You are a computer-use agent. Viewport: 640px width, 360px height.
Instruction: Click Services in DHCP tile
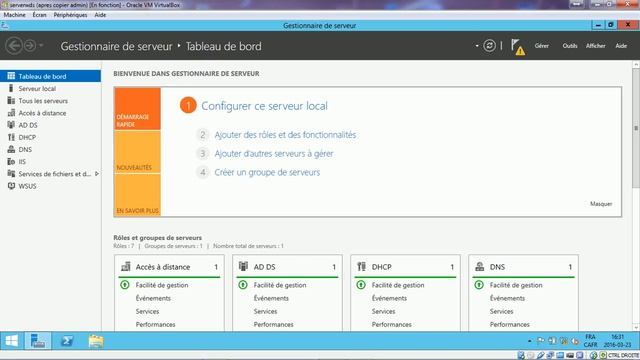point(383,311)
